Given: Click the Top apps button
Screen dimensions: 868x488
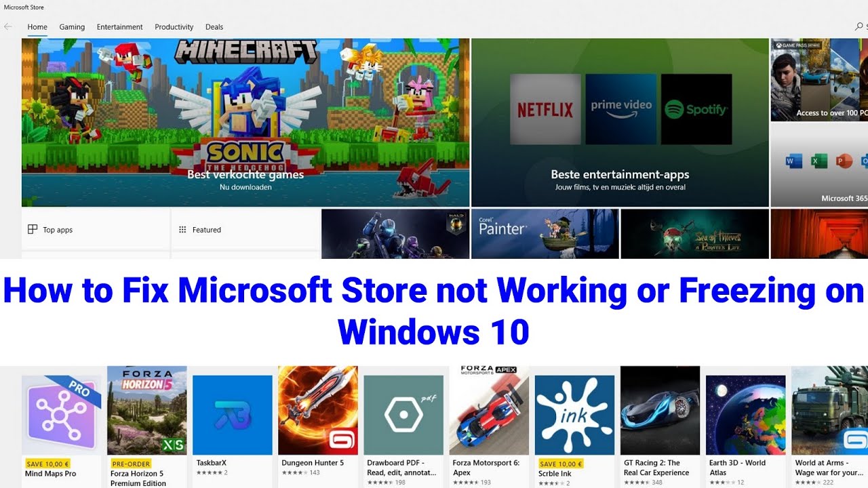Looking at the screenshot, I should tap(96, 230).
